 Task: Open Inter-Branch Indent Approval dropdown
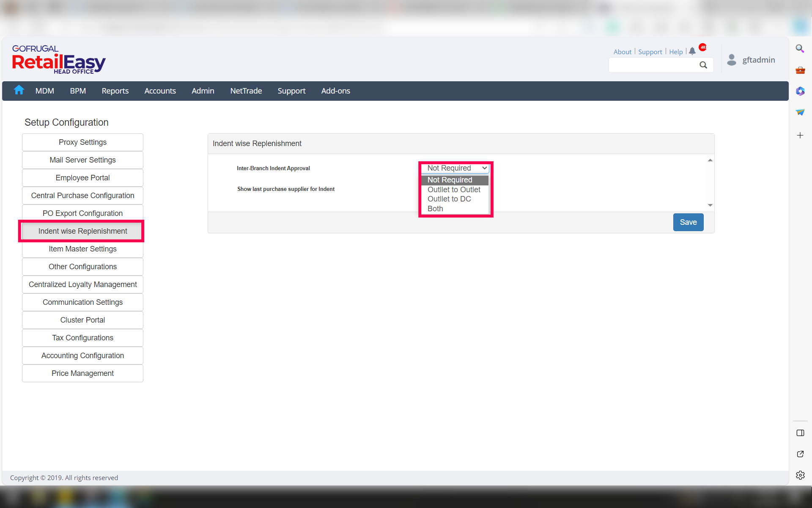pyautogui.click(x=455, y=168)
